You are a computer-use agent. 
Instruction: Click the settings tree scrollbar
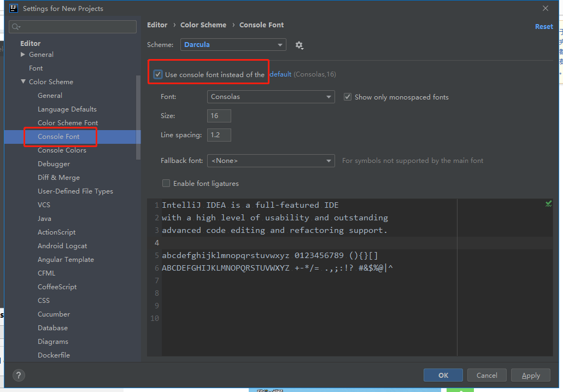pyautogui.click(x=139, y=118)
